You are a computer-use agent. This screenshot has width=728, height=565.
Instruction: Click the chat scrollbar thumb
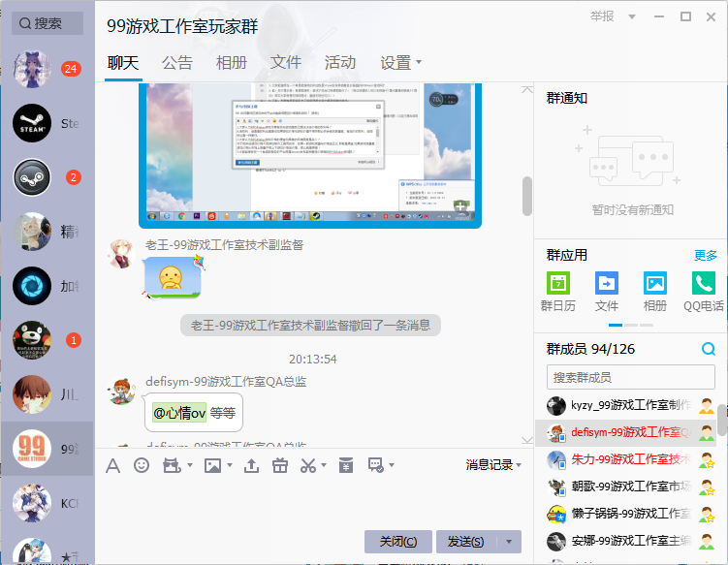tap(527, 196)
